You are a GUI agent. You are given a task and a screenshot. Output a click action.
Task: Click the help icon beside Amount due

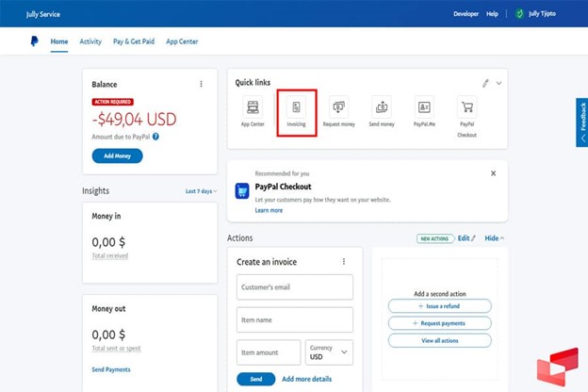pyautogui.click(x=155, y=137)
